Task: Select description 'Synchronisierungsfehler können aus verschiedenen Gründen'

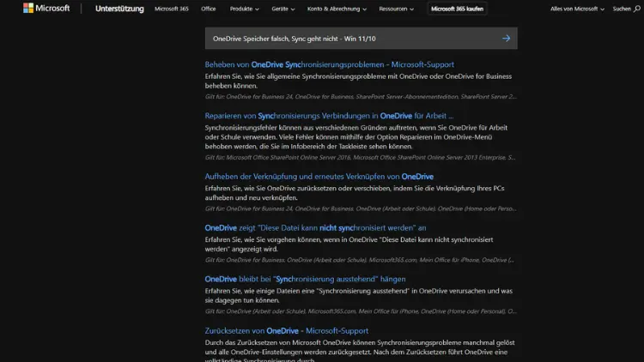Action: coord(356,137)
